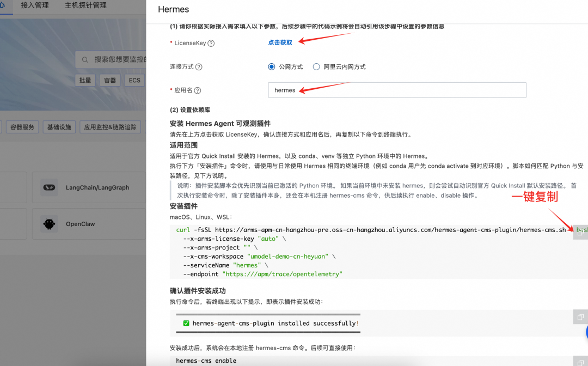The width and height of the screenshot is (588, 366).
Task: Click the hermes application name input field
Action: point(397,90)
